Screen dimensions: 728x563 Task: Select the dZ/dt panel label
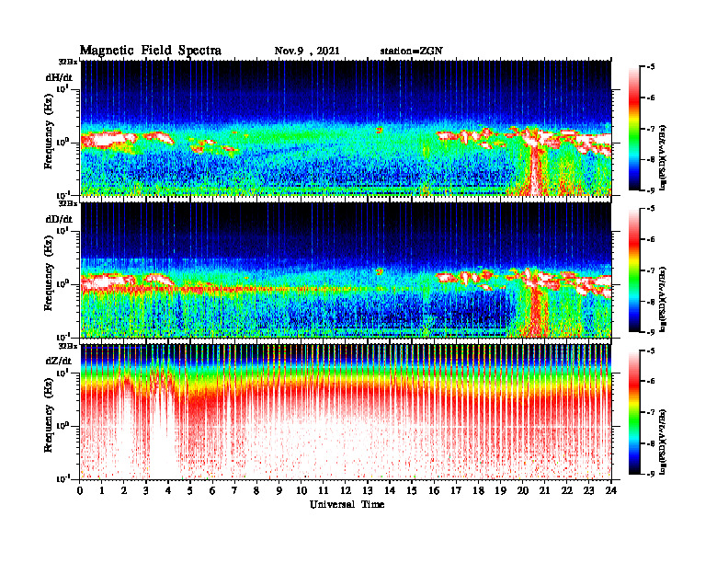tap(59, 361)
